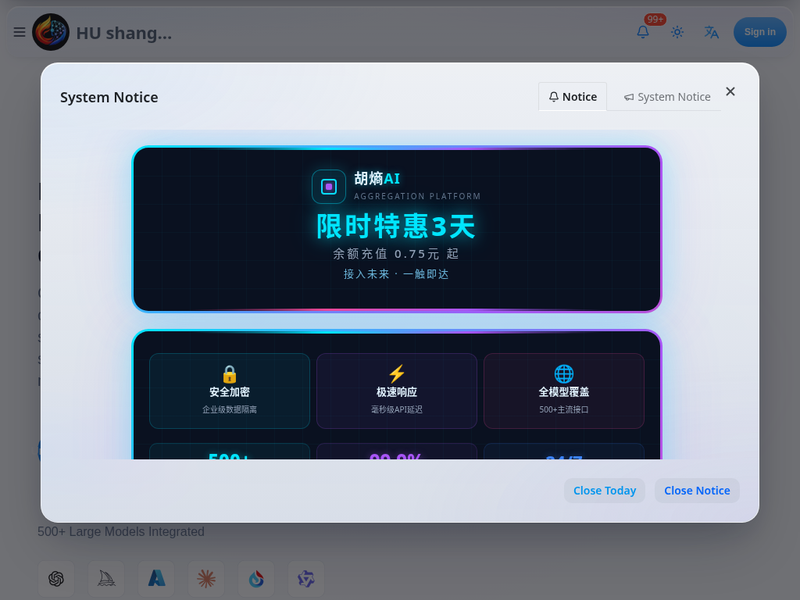Click the purple Qwen-style logo icon
Screen dimensions: 800x600
306,579
